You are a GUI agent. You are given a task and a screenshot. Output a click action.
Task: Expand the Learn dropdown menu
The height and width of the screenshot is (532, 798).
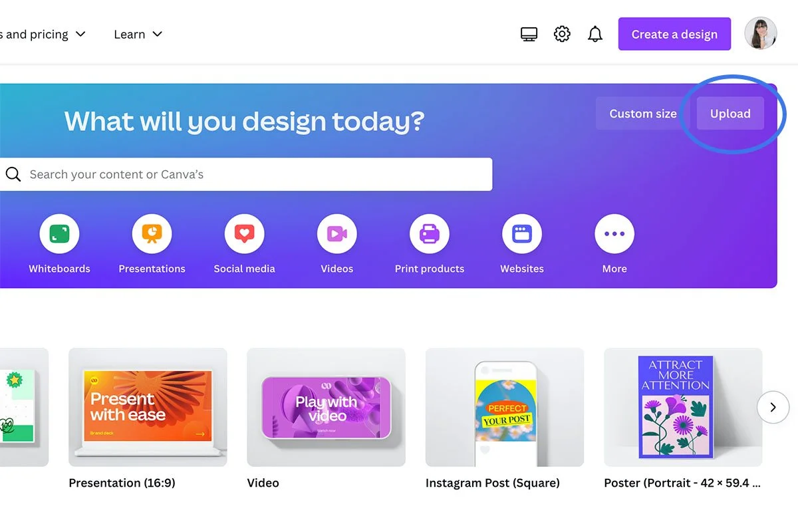[x=138, y=34]
